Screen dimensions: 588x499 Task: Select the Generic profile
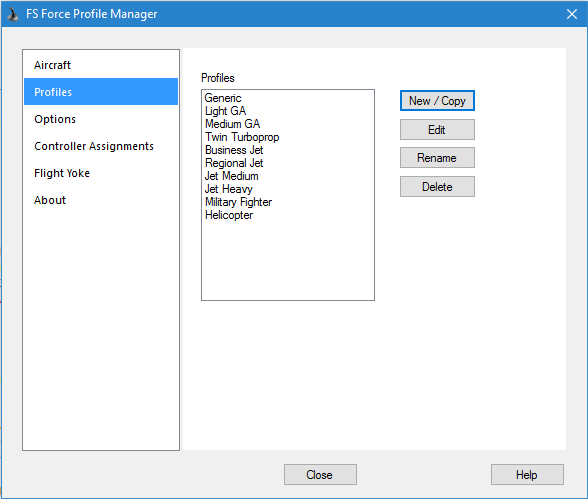pyautogui.click(x=223, y=98)
